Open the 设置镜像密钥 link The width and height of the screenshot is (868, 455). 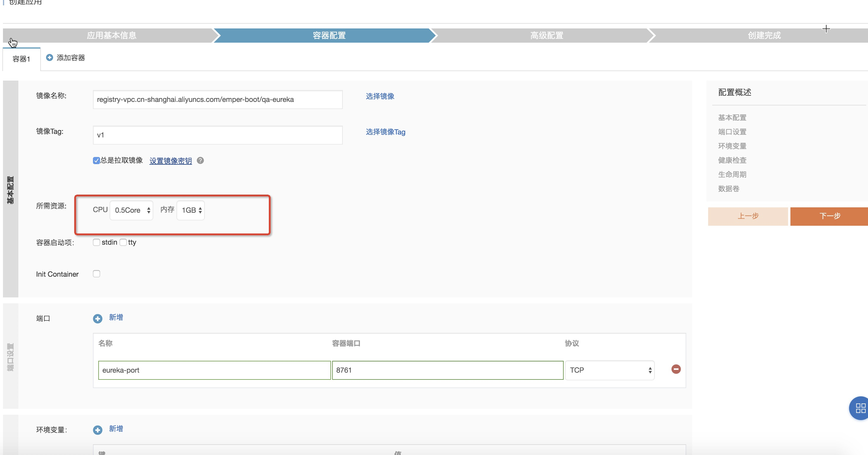tap(171, 161)
